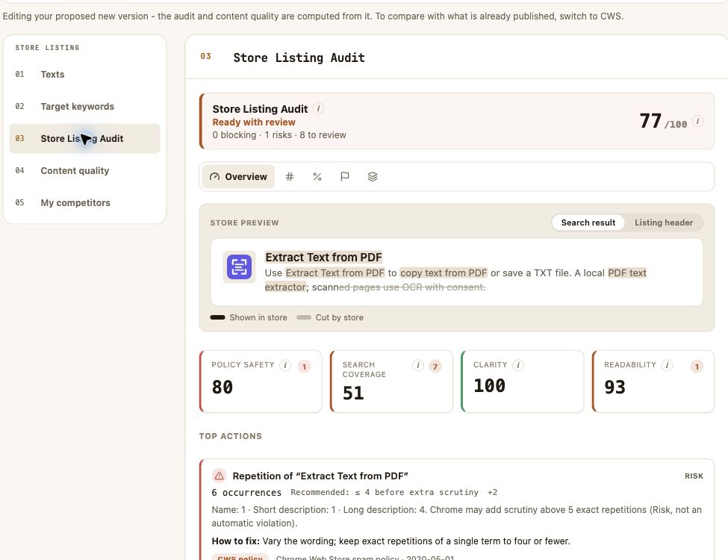Open Target keywords section
The image size is (728, 560).
[x=84, y=106]
